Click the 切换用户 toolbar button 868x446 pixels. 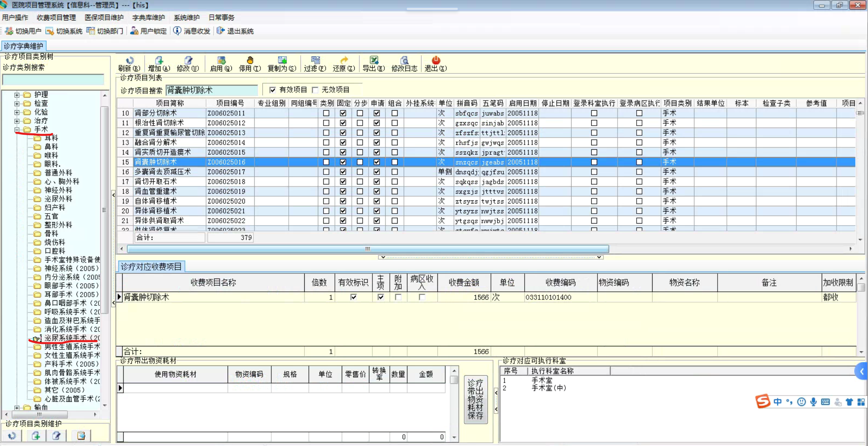[23, 31]
